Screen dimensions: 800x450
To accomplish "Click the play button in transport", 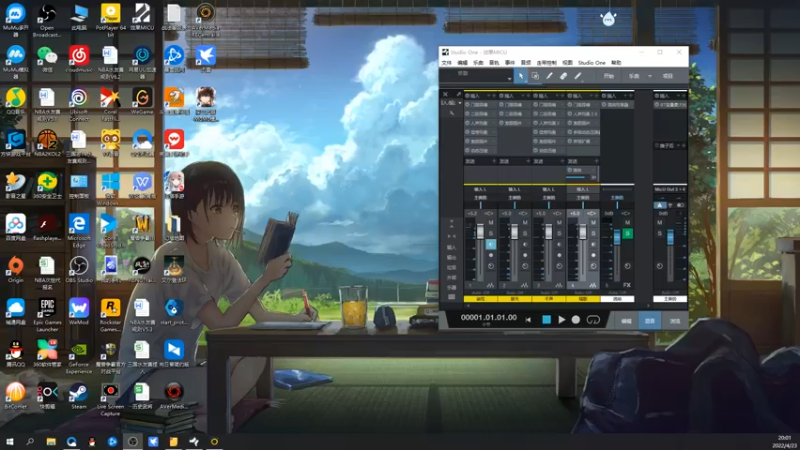I will pos(561,320).
